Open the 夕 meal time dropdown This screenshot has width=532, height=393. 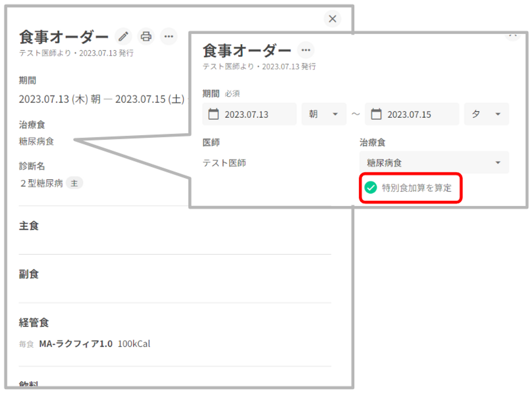tap(486, 114)
